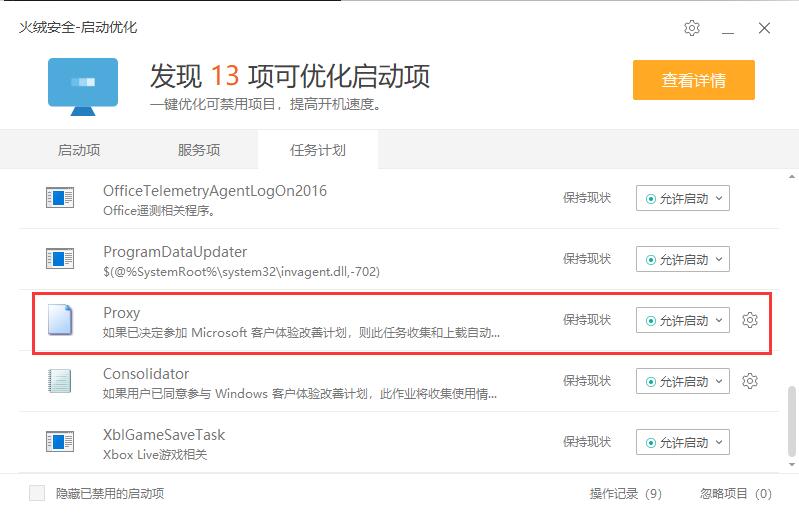Click the orange 查看详情 button
799x514 pixels.
click(693, 80)
